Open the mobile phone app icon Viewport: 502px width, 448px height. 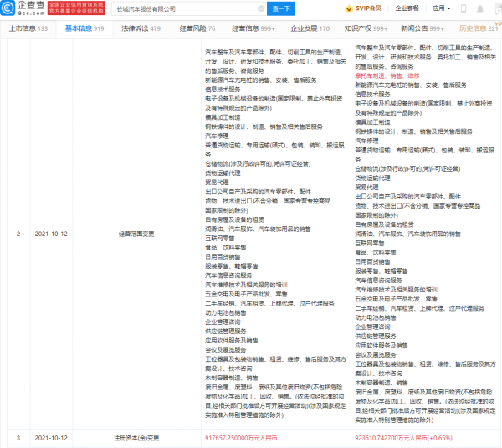(464, 8)
